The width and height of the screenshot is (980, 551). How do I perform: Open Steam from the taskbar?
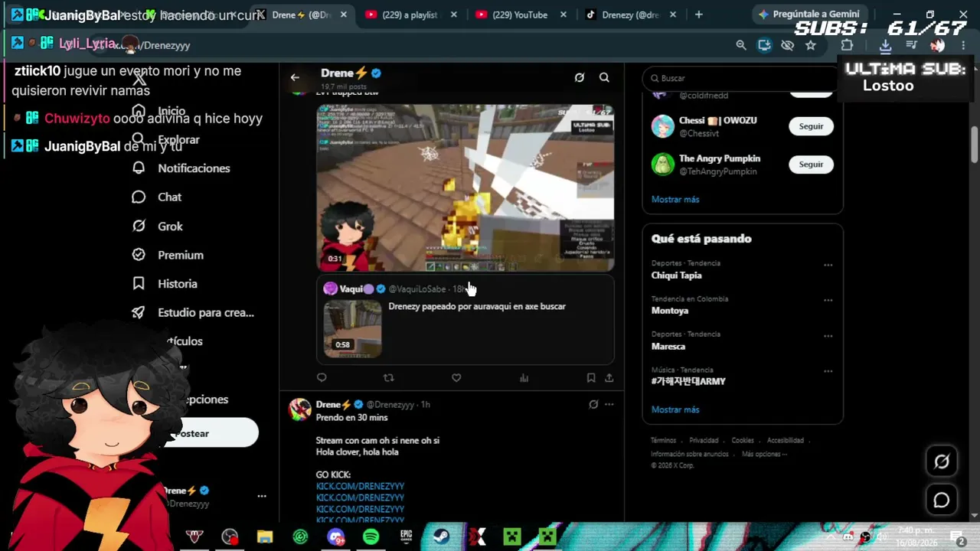click(442, 537)
